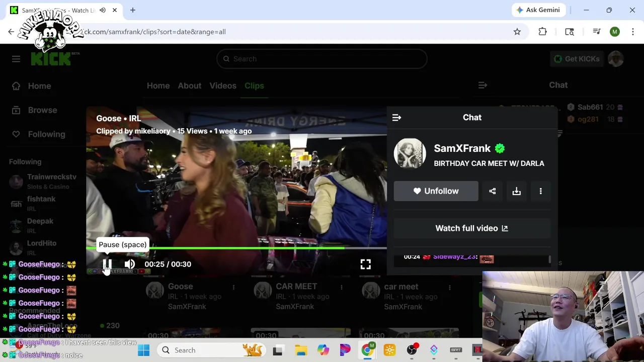The height and width of the screenshot is (362, 644).
Task: Click the Windows taskbar Search box
Action: click(211, 350)
